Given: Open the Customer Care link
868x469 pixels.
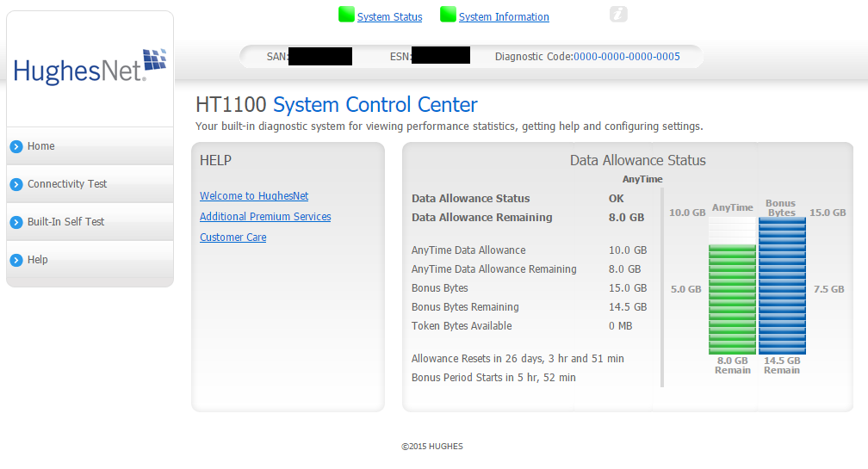Looking at the screenshot, I should (x=233, y=238).
